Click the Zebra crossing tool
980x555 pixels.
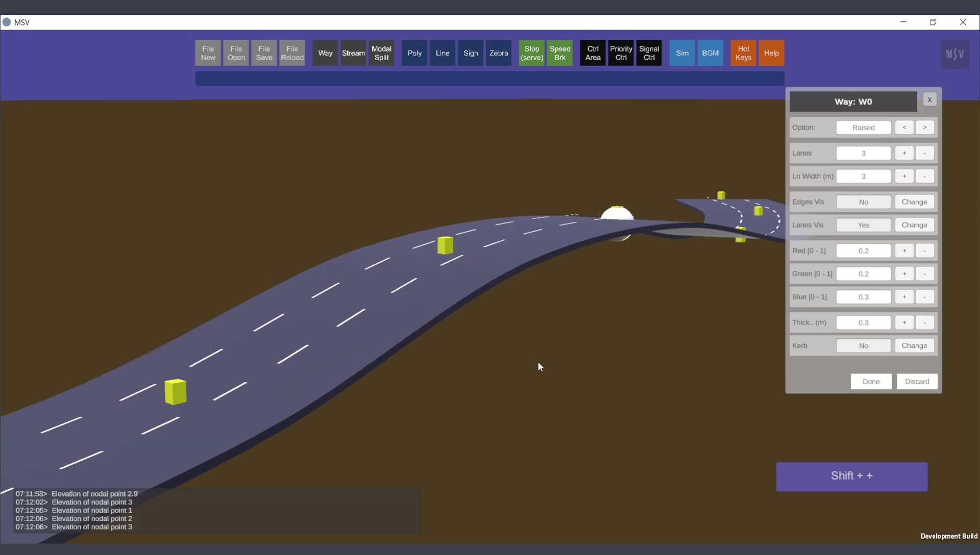(498, 53)
